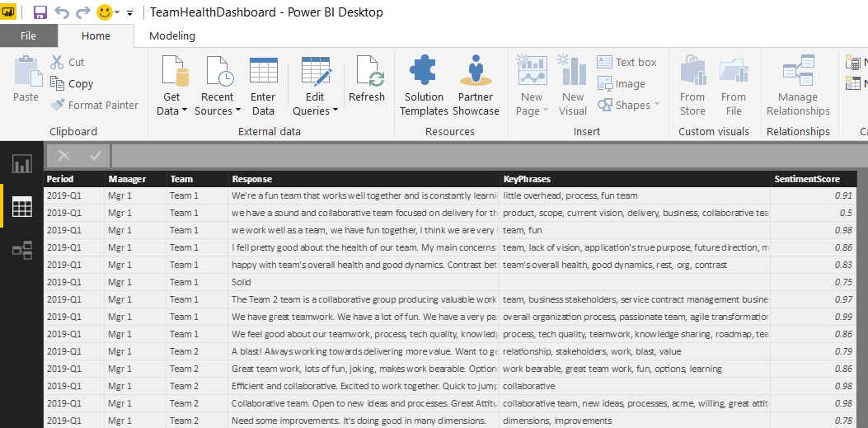Select the SentimentScore column header

(814, 179)
